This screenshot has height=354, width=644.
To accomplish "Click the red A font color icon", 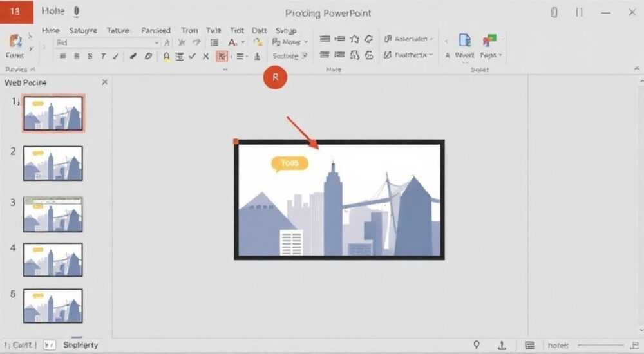I will [x=232, y=42].
